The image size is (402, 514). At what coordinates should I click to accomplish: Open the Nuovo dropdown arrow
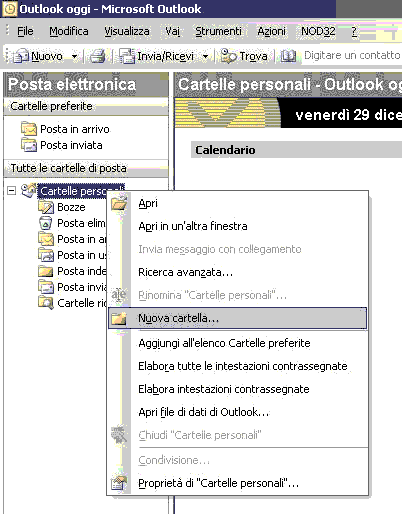click(74, 56)
